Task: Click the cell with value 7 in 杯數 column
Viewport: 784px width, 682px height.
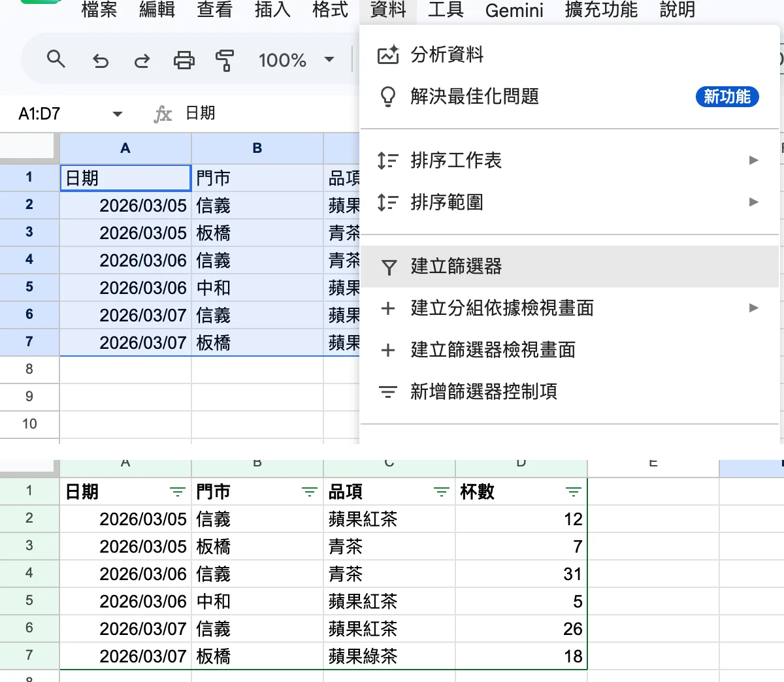Action: click(521, 546)
